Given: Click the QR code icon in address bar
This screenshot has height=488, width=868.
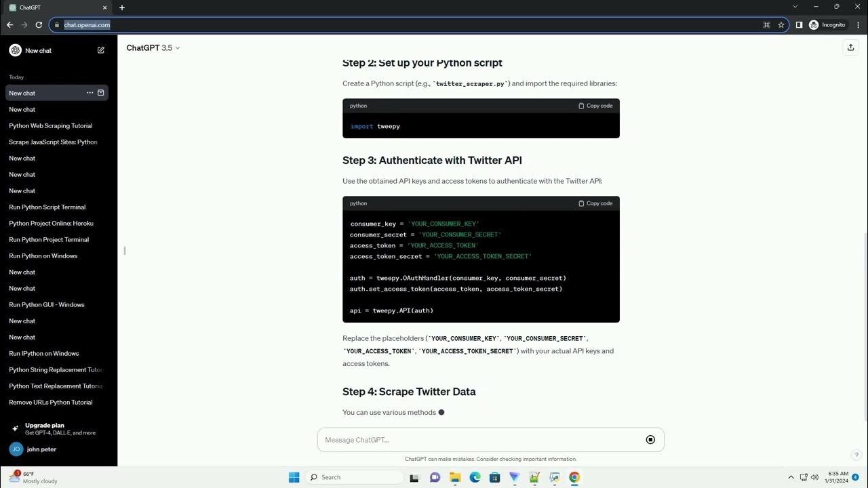Looking at the screenshot, I should (767, 24).
